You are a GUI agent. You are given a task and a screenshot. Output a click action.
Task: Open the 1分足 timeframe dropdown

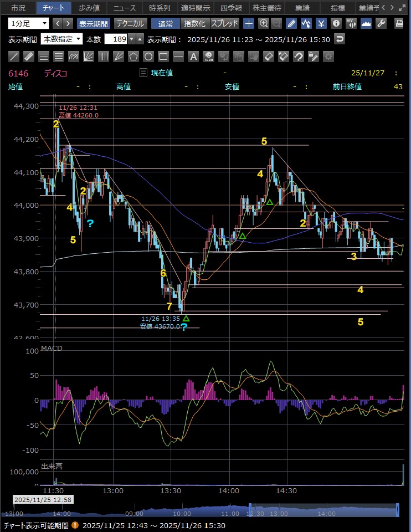(28, 23)
